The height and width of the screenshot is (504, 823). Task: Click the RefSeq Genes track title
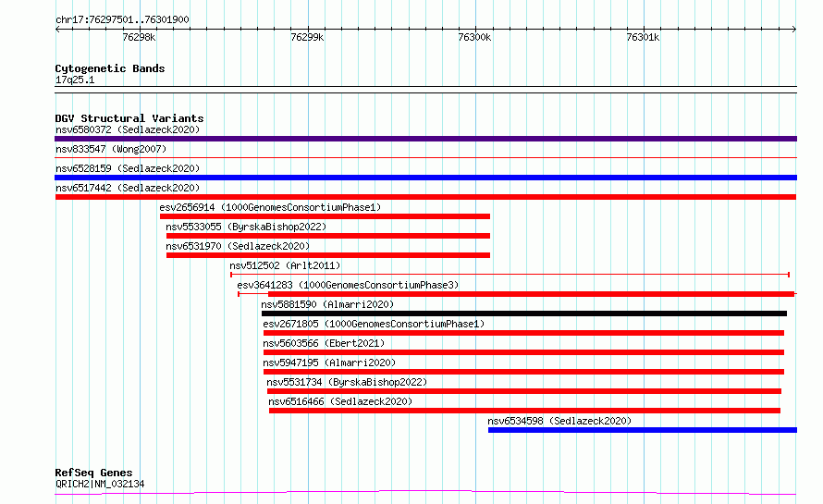pyautogui.click(x=93, y=473)
